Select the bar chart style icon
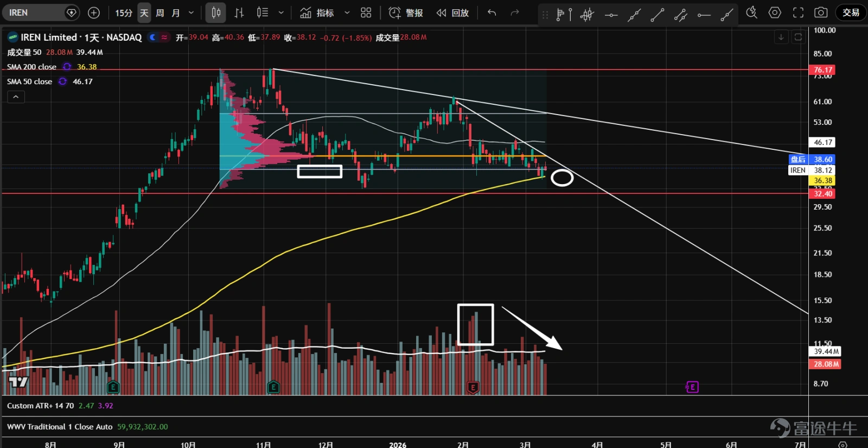The width and height of the screenshot is (868, 448). point(239,12)
